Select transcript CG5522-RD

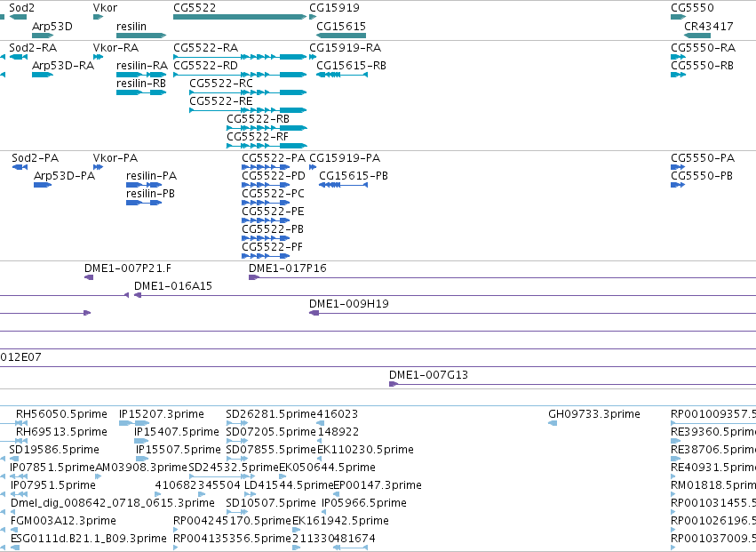pyautogui.click(x=240, y=75)
